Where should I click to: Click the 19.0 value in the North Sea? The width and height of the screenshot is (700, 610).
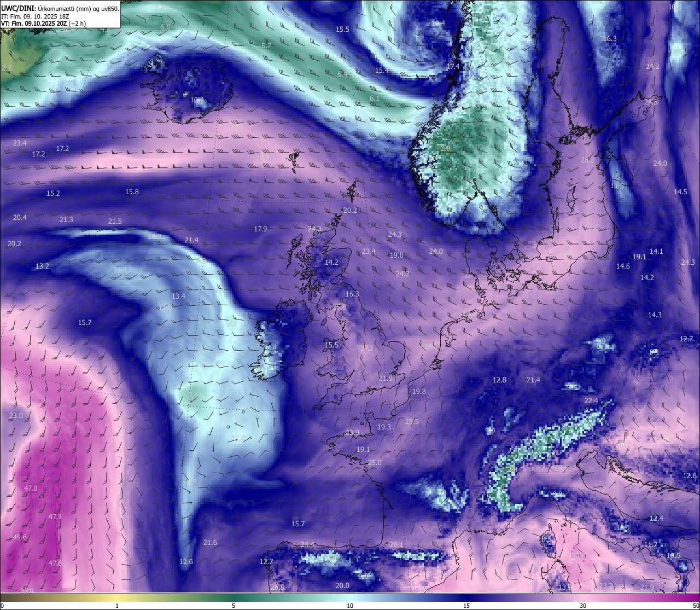(x=396, y=255)
